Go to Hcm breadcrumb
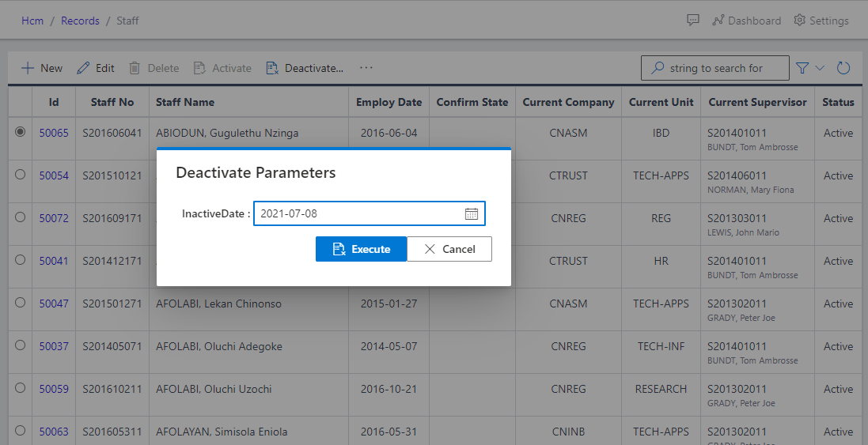The image size is (868, 445). (32, 21)
